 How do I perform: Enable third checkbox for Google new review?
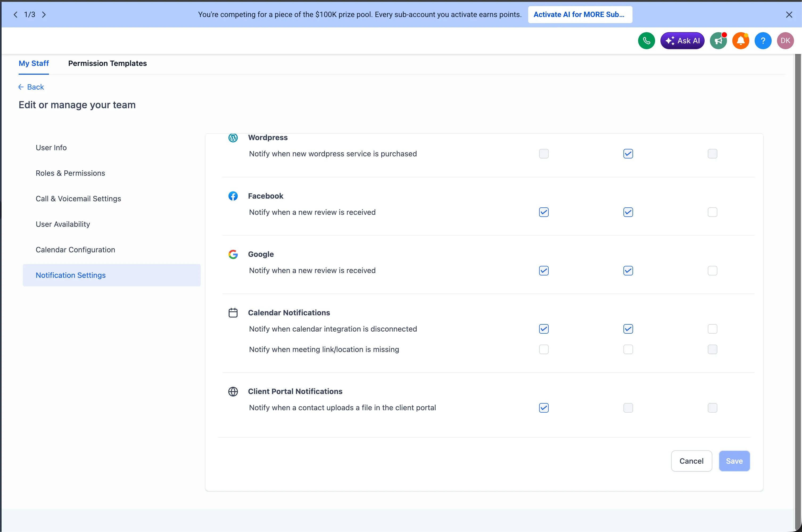[712, 271]
